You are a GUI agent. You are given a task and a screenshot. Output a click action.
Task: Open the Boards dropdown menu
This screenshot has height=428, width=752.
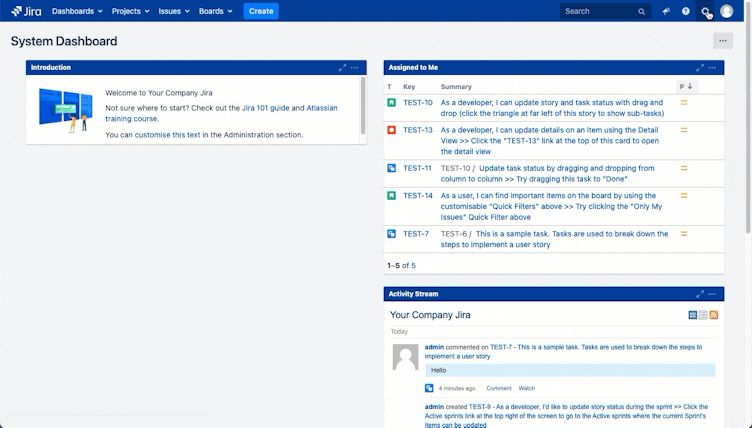(x=216, y=11)
